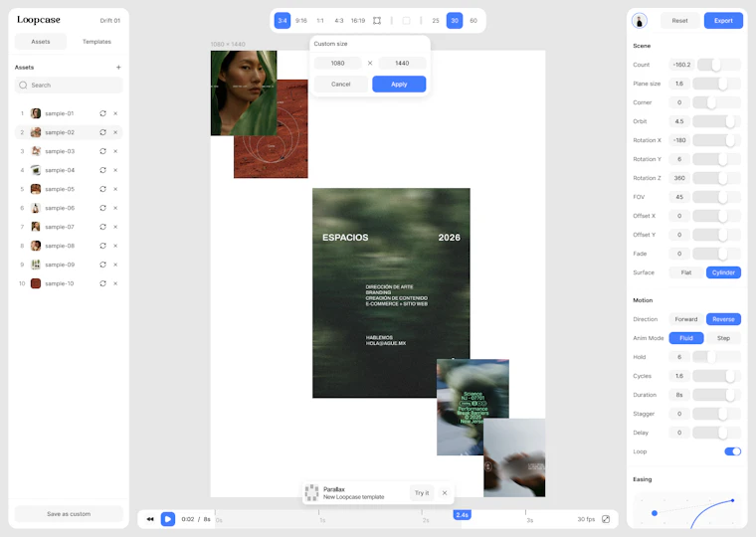
Task: Select the 9:16 aspect ratio
Action: tap(301, 20)
